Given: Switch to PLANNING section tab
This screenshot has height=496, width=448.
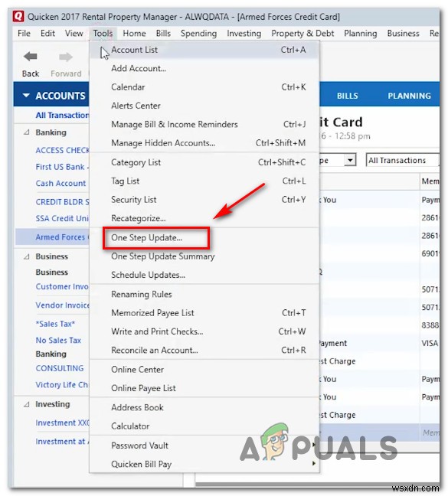Looking at the screenshot, I should pos(410,96).
